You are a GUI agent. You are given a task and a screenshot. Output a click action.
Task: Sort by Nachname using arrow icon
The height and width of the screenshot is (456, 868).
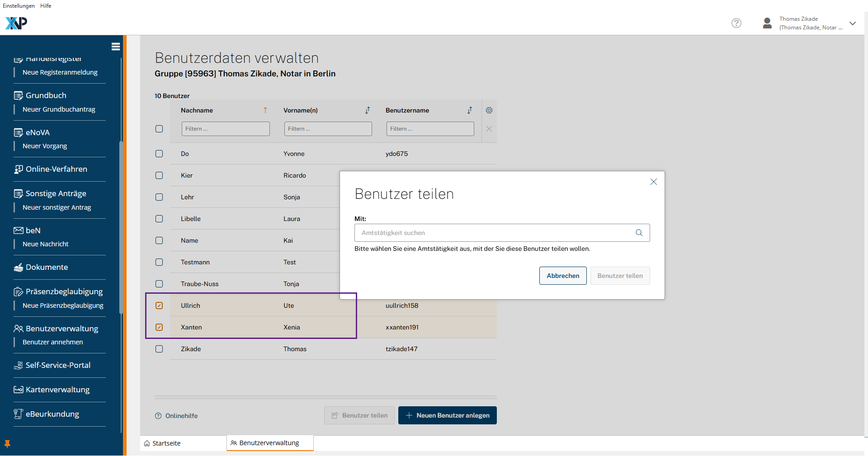pos(265,110)
